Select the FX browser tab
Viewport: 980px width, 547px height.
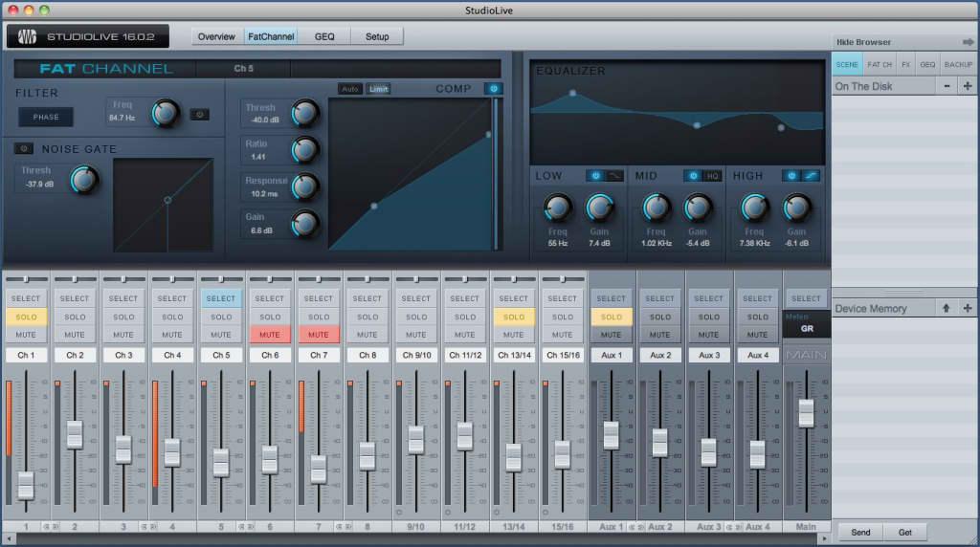905,64
